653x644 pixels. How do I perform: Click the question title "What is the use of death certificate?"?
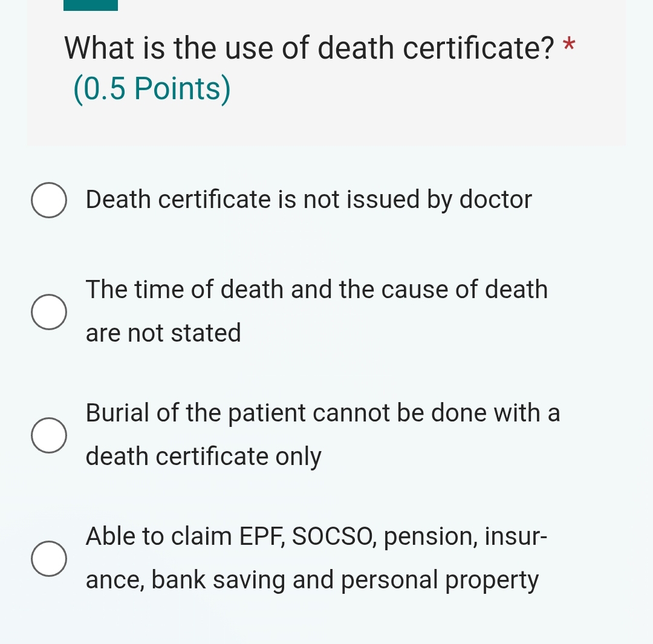309,48
